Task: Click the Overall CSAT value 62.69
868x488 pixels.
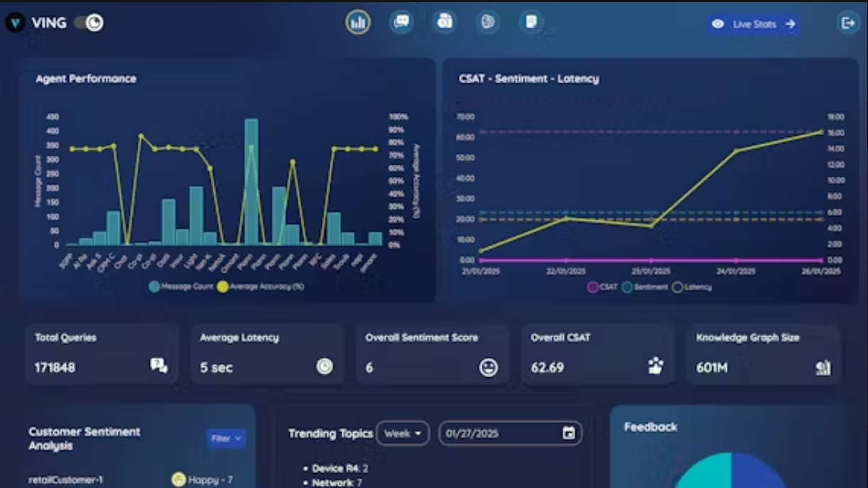Action: [547, 368]
